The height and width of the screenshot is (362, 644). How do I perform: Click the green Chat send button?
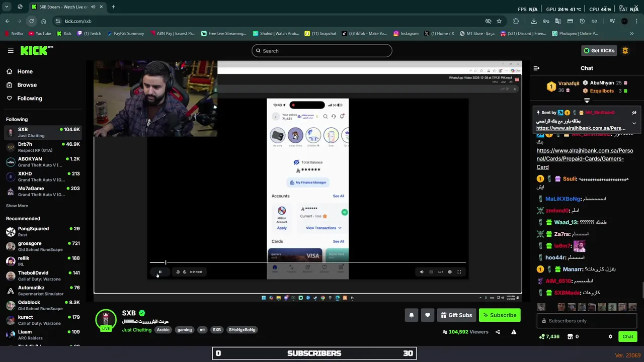(628, 337)
